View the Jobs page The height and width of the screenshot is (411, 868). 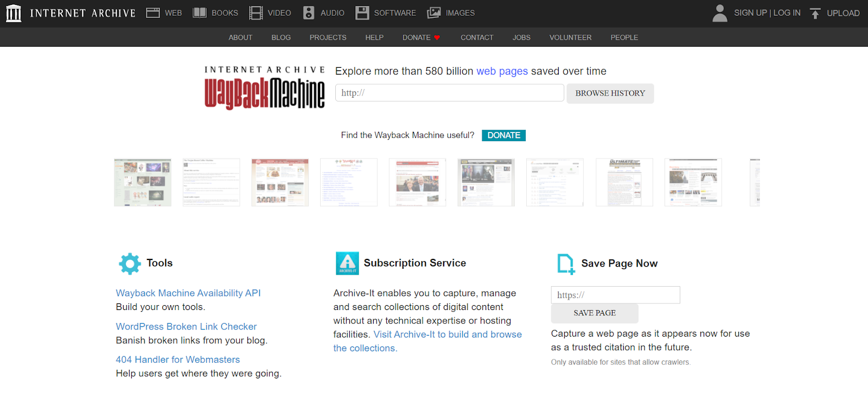click(x=521, y=37)
